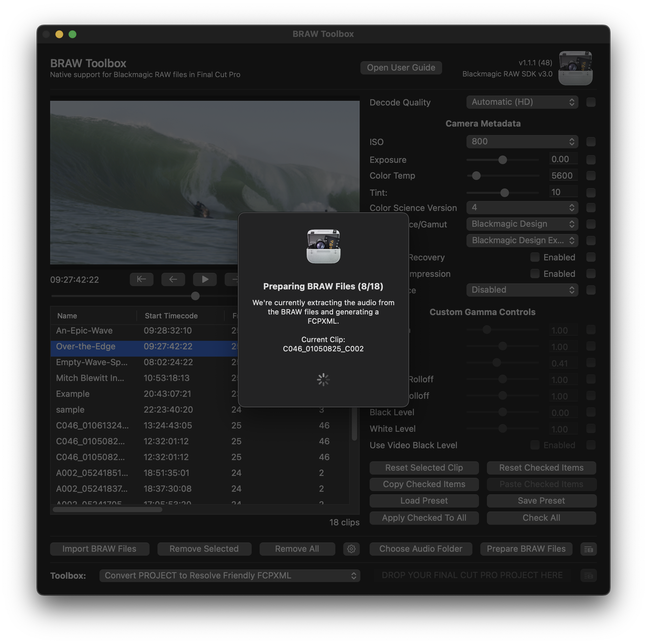This screenshot has width=647, height=644.
Task: Click timeline icon beside project drop zone
Action: click(588, 576)
